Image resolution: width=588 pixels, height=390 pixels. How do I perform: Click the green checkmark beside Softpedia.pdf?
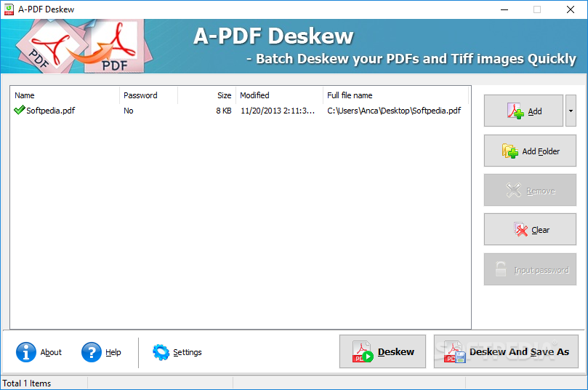click(19, 110)
